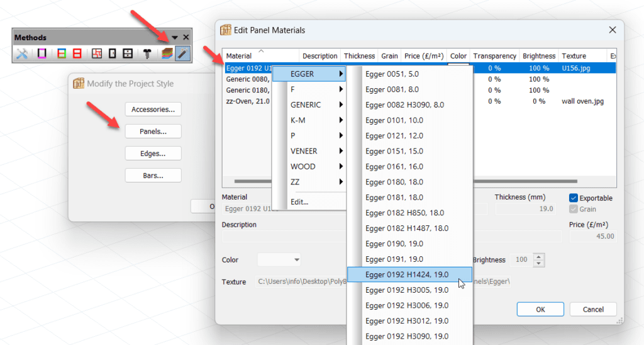This screenshot has height=345, width=644.
Task: Open the stacked material layers icon
Action: point(167,54)
